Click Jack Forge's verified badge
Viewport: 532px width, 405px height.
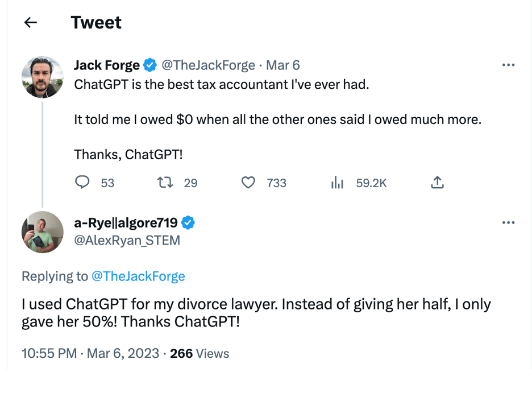pyautogui.click(x=150, y=65)
